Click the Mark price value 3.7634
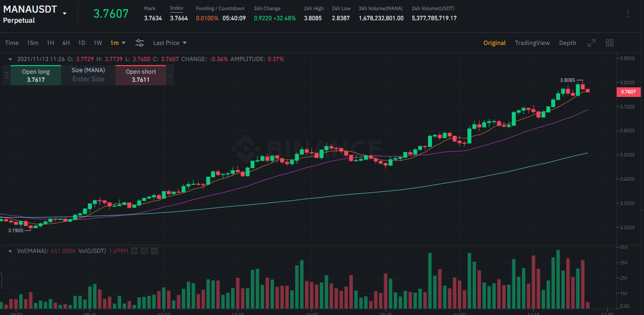 pyautogui.click(x=153, y=18)
